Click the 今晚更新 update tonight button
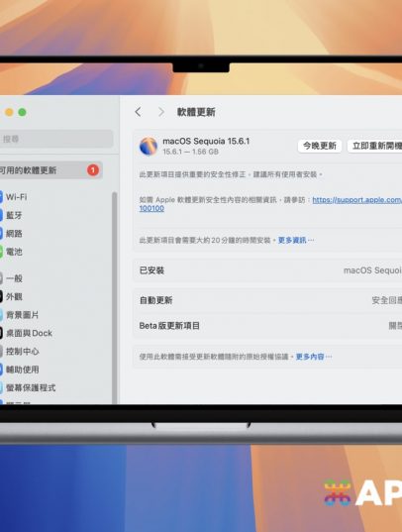 [320, 146]
